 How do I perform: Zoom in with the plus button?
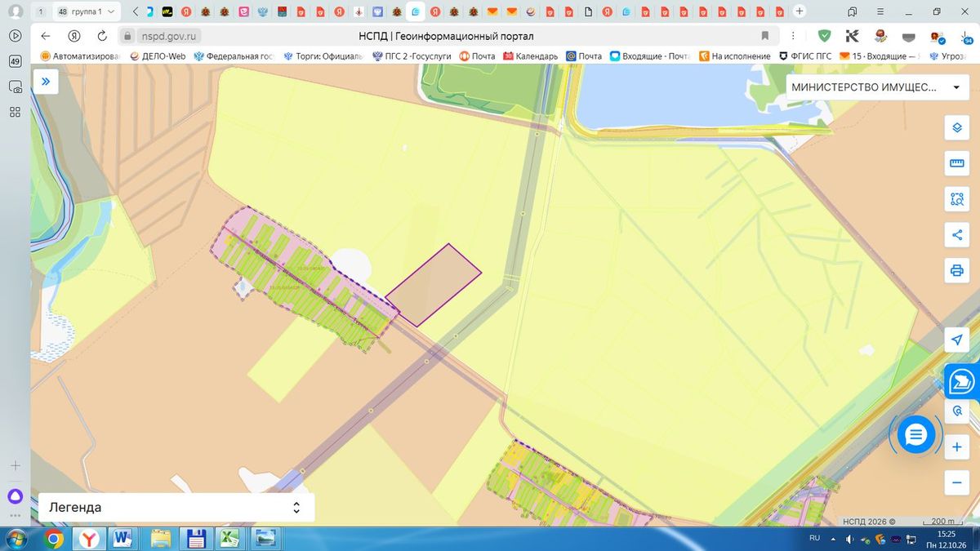(956, 447)
